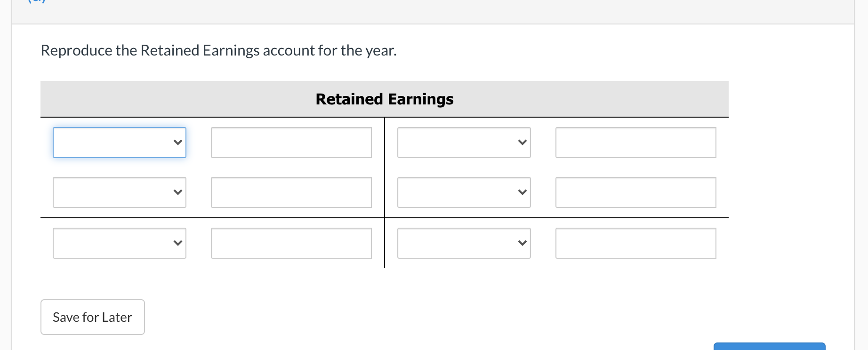
Task: Open the second debit-side account title dropdown
Action: (119, 192)
